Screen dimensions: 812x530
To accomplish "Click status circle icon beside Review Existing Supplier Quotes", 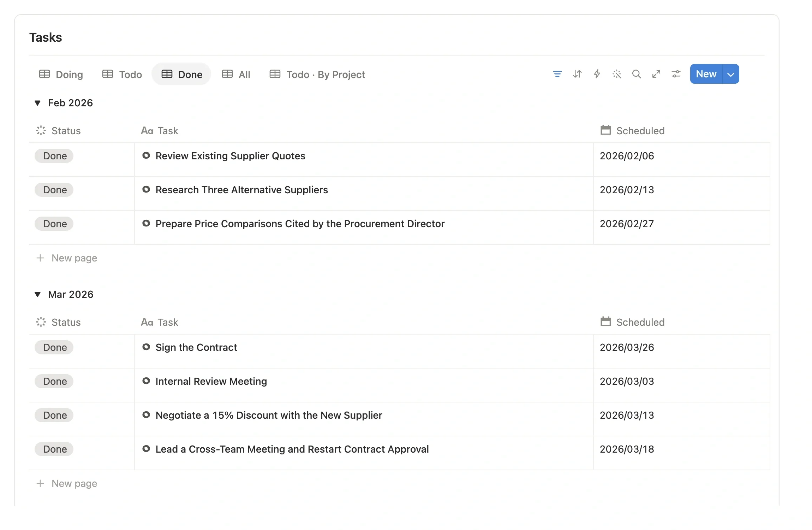I will [x=146, y=155].
